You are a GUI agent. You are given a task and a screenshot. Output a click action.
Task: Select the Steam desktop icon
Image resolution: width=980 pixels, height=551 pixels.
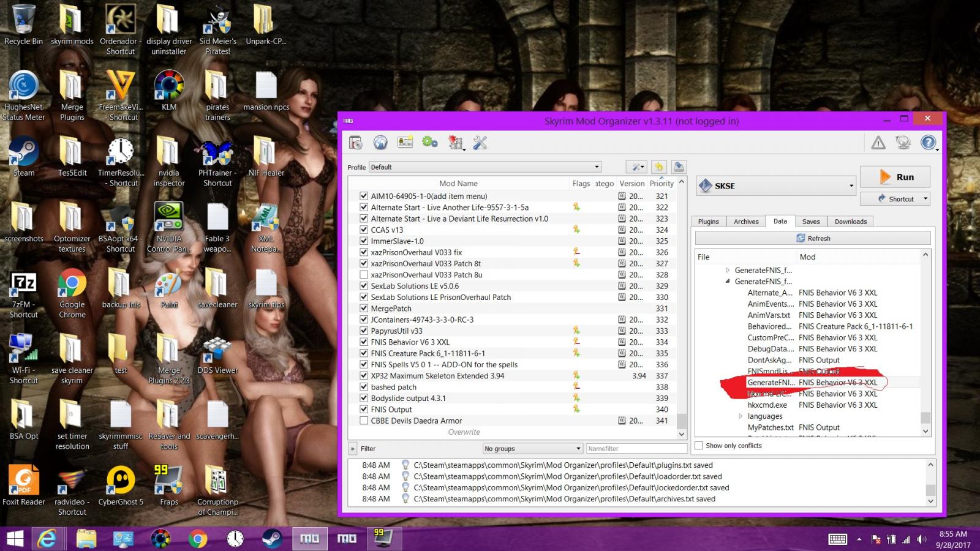pyautogui.click(x=23, y=157)
